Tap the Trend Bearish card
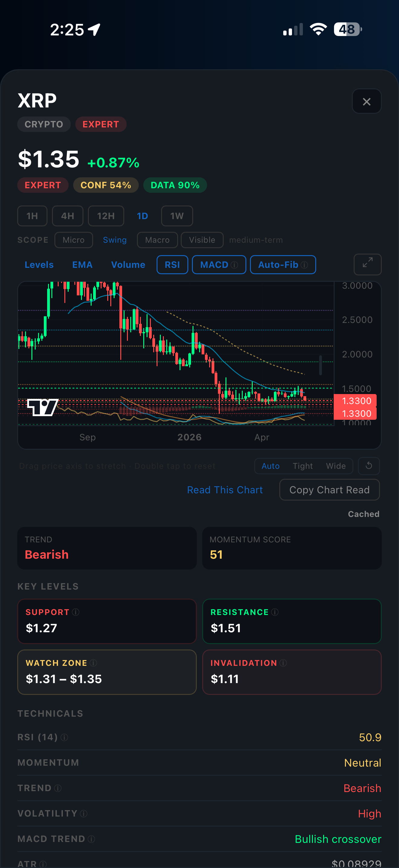Screen dimensions: 399x868 107,548
